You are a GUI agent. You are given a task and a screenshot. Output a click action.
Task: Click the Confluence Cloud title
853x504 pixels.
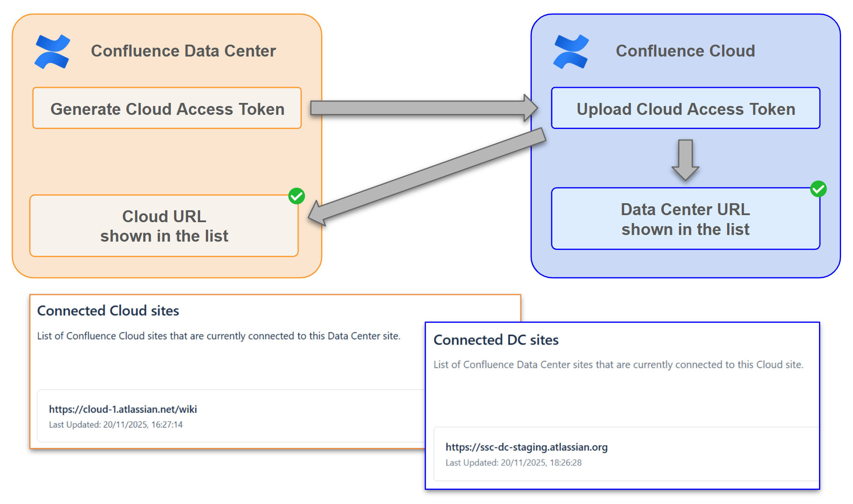pos(685,51)
